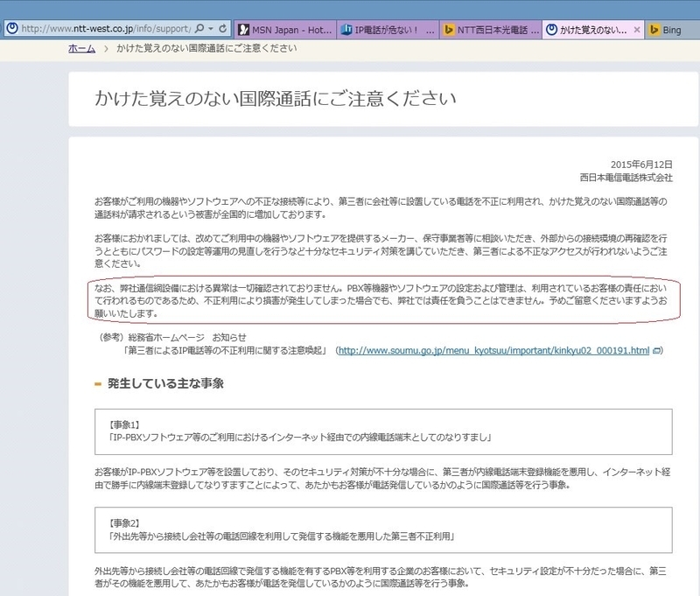Close the かけた覚えのない... tab

pyautogui.click(x=637, y=30)
